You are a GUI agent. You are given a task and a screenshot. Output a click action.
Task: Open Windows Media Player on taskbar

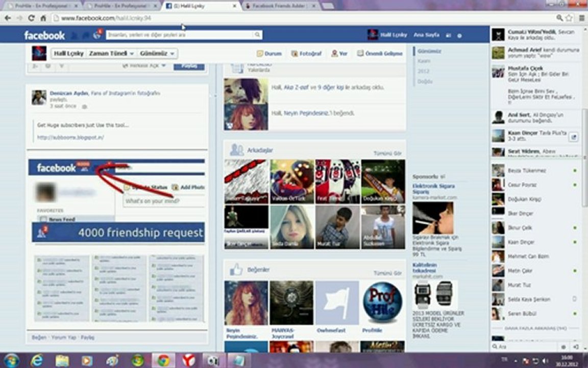tap(87, 361)
